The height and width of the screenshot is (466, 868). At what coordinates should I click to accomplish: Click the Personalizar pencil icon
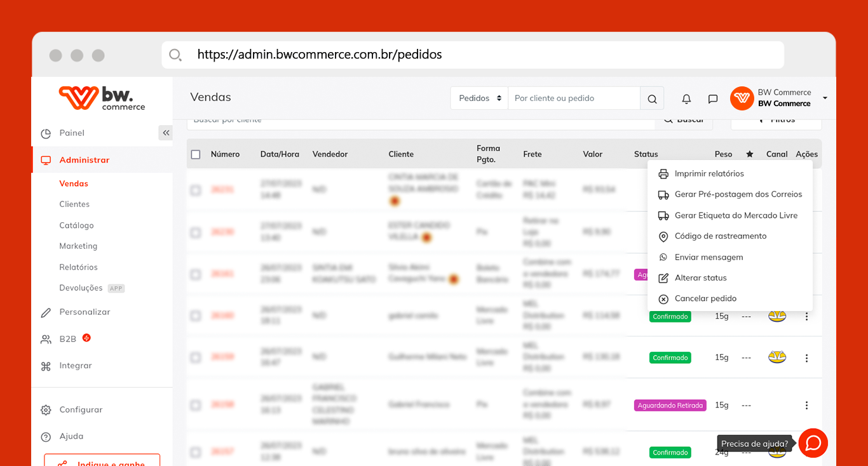[46, 313]
